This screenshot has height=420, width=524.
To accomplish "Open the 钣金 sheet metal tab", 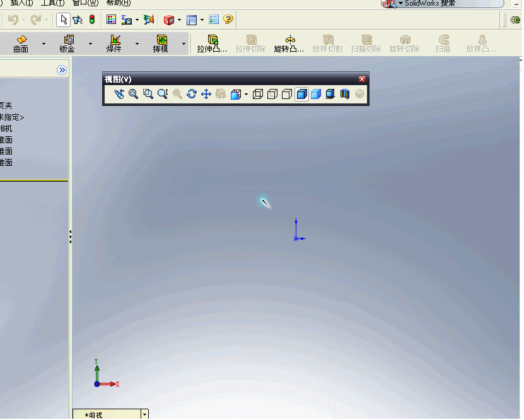I will point(67,44).
